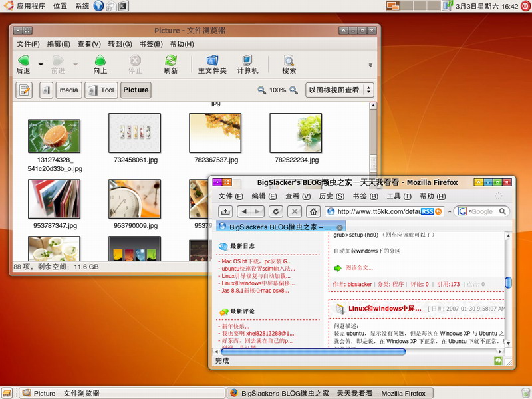Open the 位置 places menu

(x=60, y=6)
